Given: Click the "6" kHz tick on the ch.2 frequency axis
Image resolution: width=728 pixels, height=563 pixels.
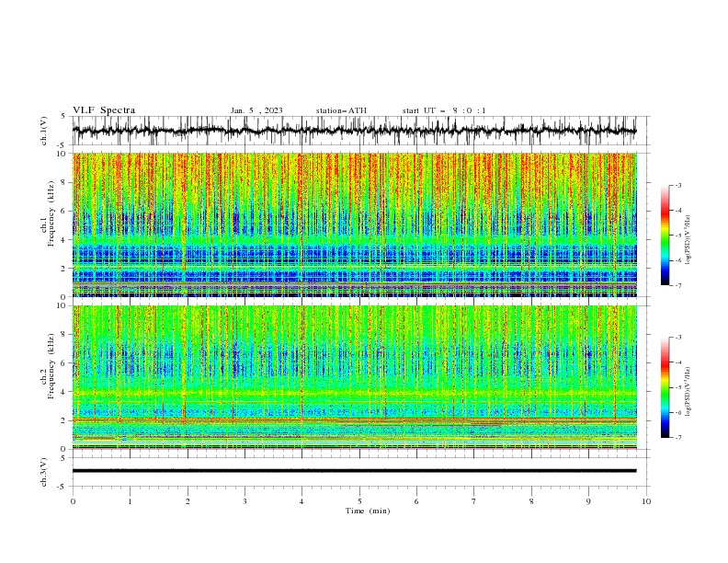Looking at the screenshot, I should (65, 363).
